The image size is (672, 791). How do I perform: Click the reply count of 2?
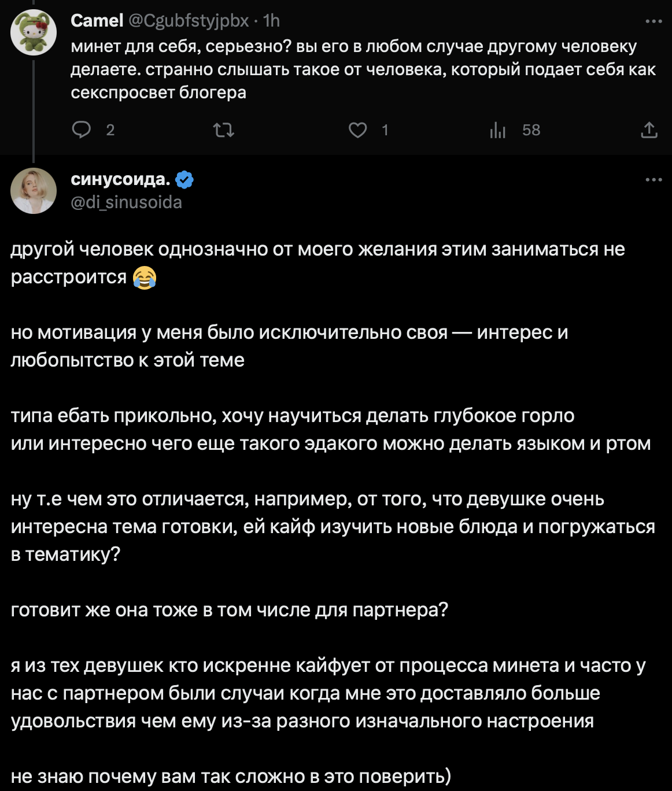pos(110,130)
